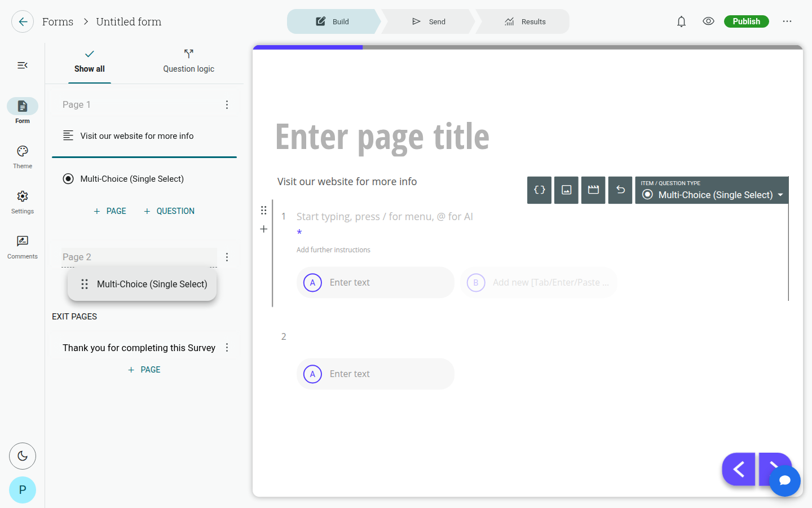This screenshot has height=508, width=812.
Task: Click the form progress bar at top
Action: click(528, 47)
